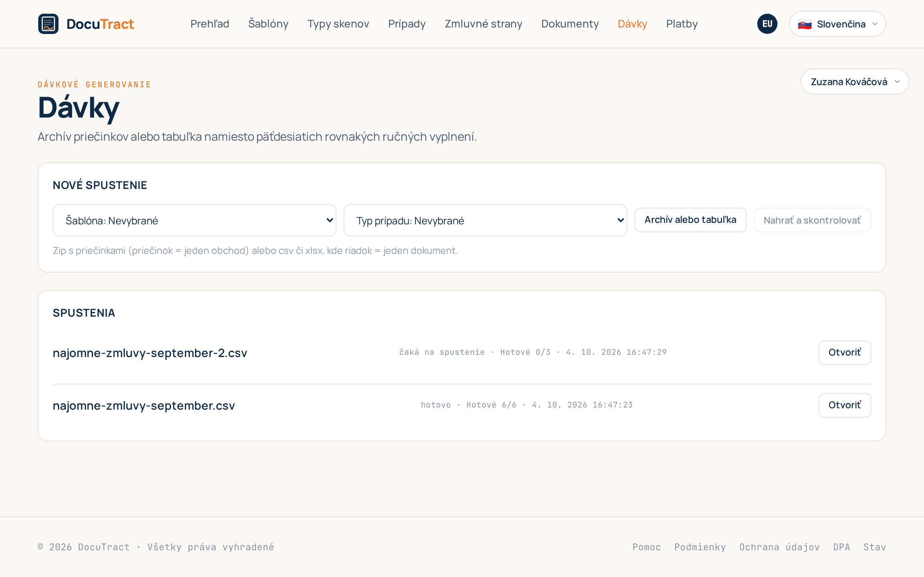The height and width of the screenshot is (577, 924).
Task: Select the Dokumenty nav item
Action: pos(570,24)
